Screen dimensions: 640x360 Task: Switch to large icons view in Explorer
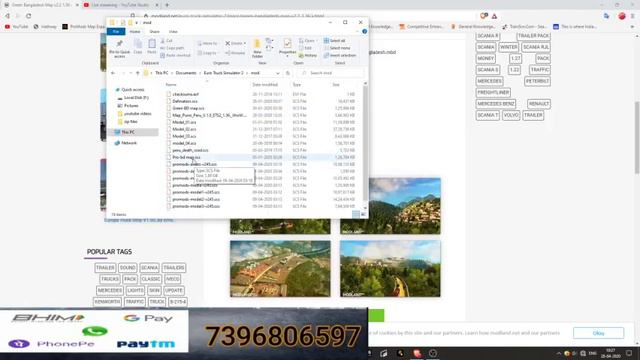363,214
